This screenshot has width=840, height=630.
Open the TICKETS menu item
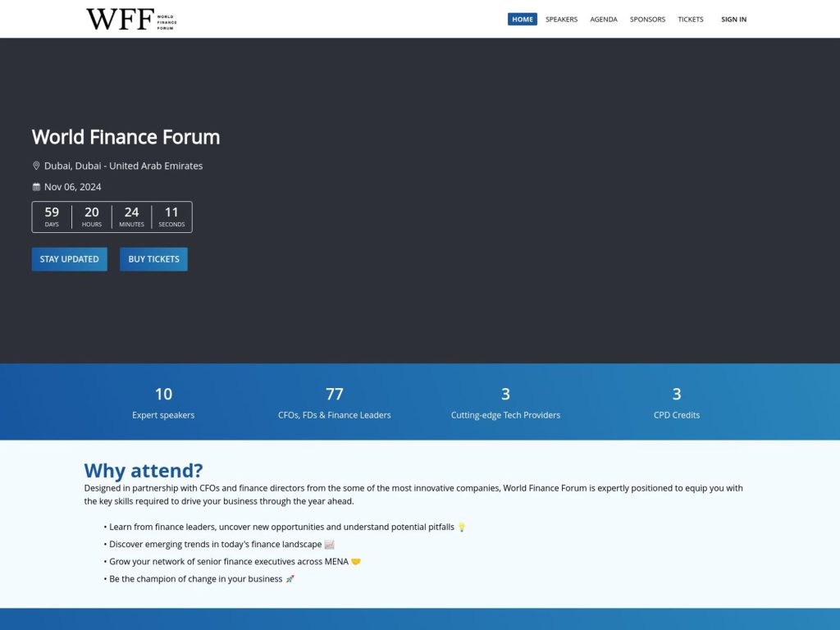690,19
